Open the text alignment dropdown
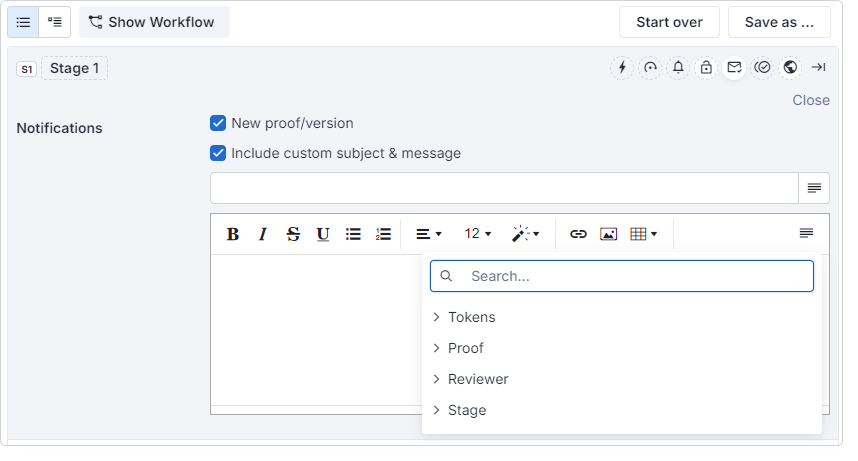Screen dimensions: 858x461 coord(428,234)
